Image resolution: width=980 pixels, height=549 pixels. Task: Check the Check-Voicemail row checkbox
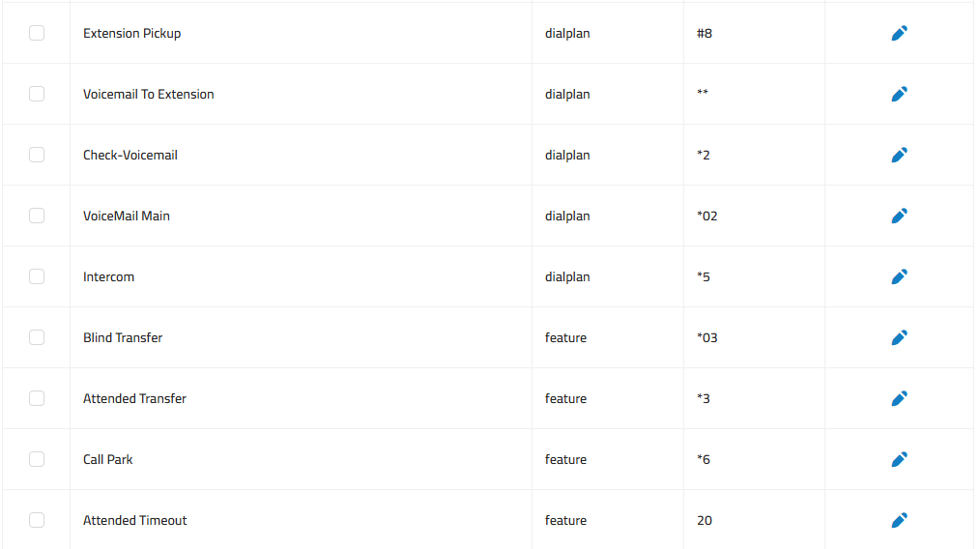(x=37, y=155)
